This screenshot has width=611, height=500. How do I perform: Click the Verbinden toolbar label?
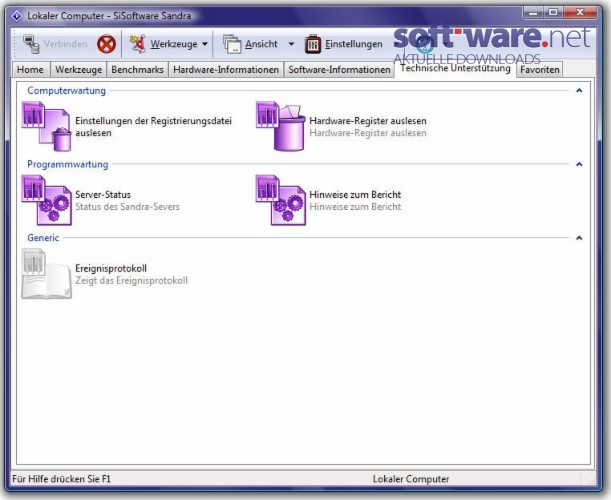click(65, 44)
